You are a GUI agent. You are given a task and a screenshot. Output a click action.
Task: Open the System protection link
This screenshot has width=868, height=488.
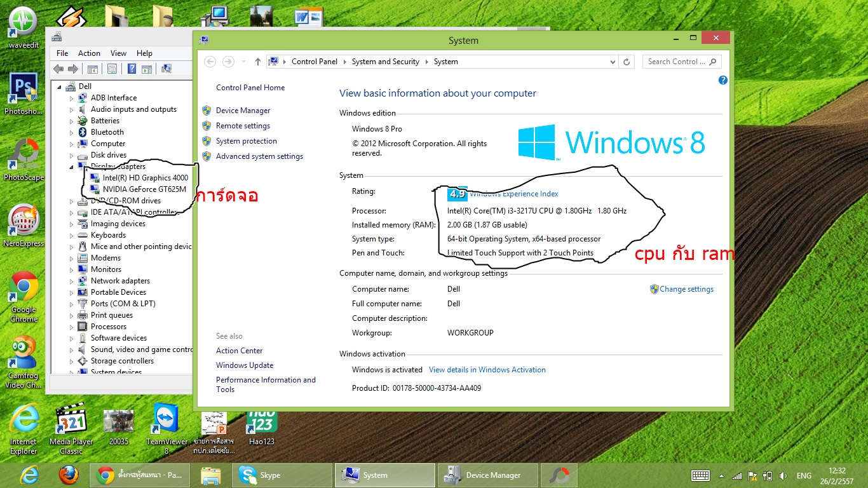[247, 141]
